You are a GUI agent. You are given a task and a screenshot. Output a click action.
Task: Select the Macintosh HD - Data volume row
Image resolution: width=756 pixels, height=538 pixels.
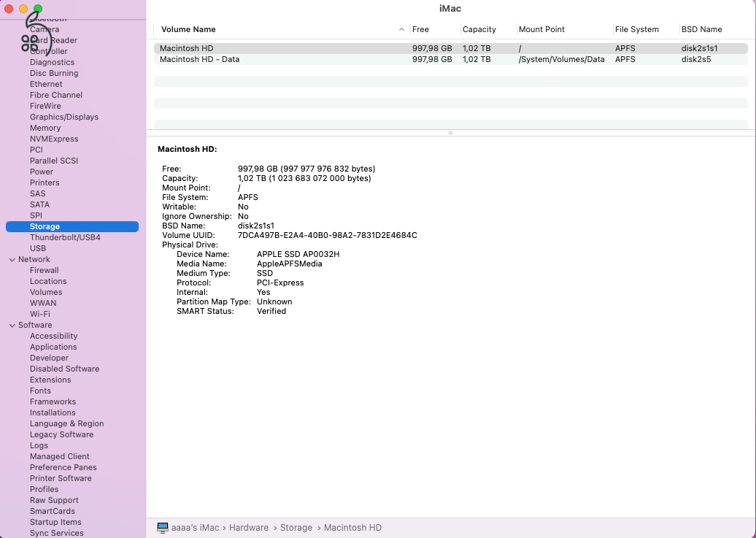451,59
